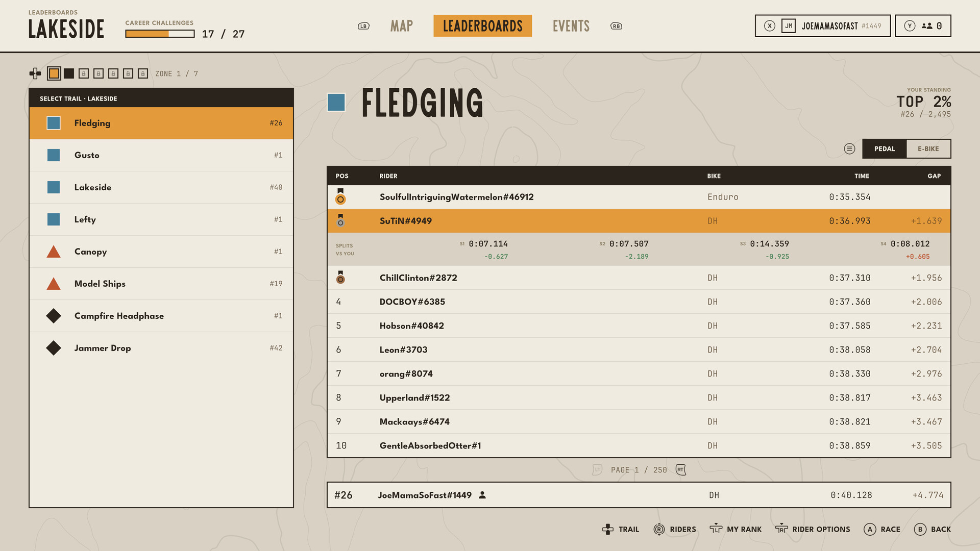Select the Campfire Headphase trail

coord(161,316)
